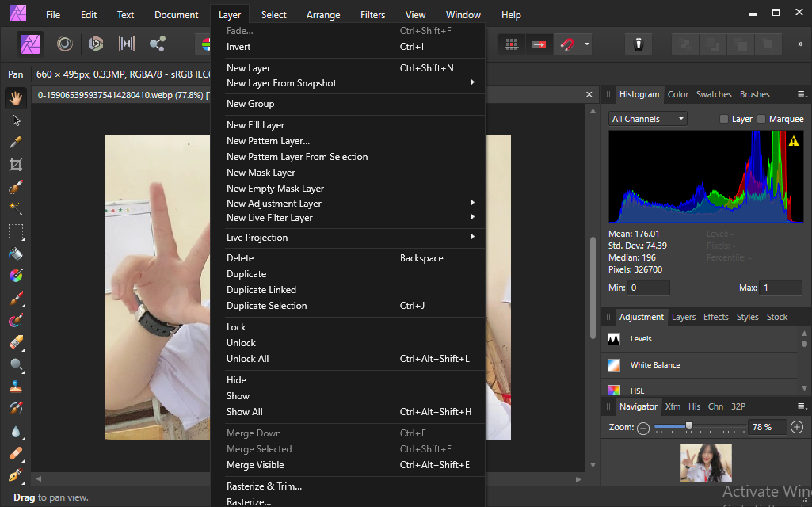Switch to the Export Persona share icon
The width and height of the screenshot is (812, 507).
(x=158, y=44)
